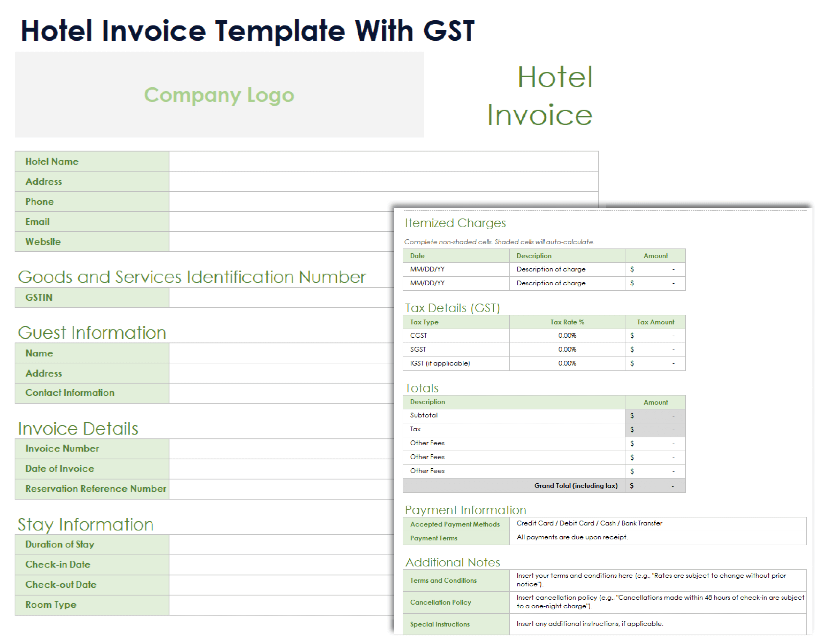The height and width of the screenshot is (644, 834).
Task: Select 'Reservation Reference Number' label
Action: (x=92, y=489)
